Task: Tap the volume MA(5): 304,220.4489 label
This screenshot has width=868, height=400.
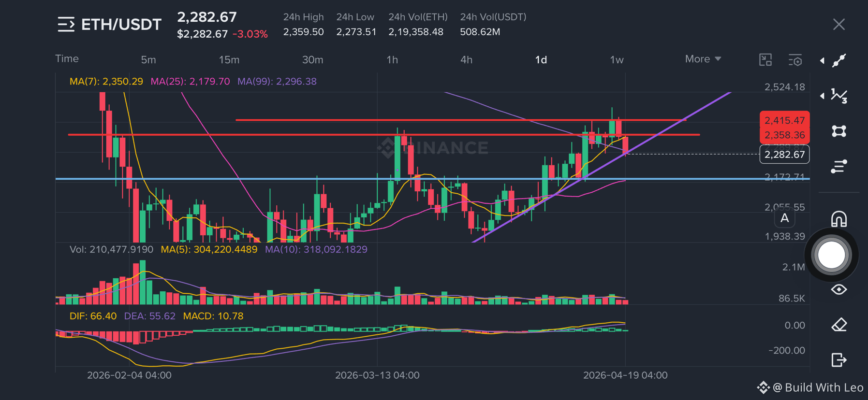Action: pyautogui.click(x=209, y=249)
